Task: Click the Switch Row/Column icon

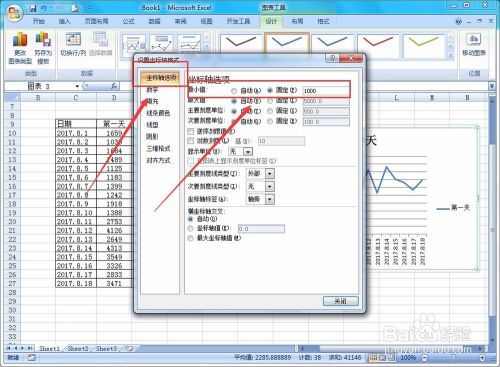Action: tap(73, 39)
